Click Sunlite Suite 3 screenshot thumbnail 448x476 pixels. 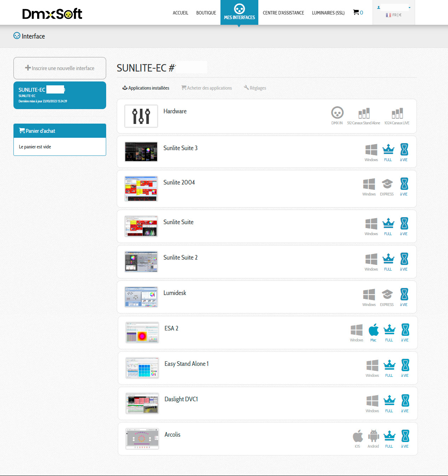tap(141, 152)
